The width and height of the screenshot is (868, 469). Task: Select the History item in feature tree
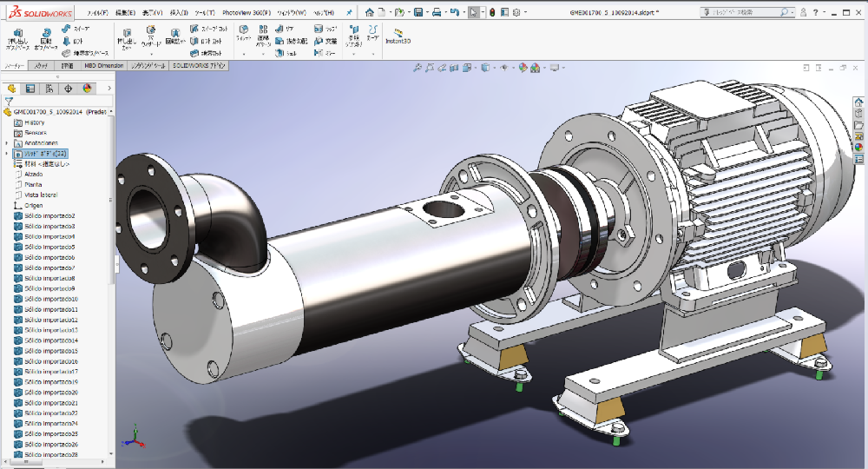point(35,122)
